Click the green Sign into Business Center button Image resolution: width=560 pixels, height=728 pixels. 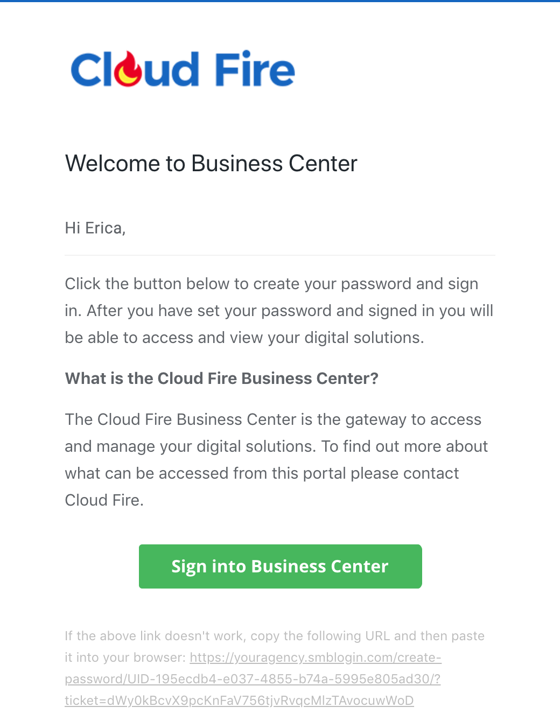tap(280, 566)
